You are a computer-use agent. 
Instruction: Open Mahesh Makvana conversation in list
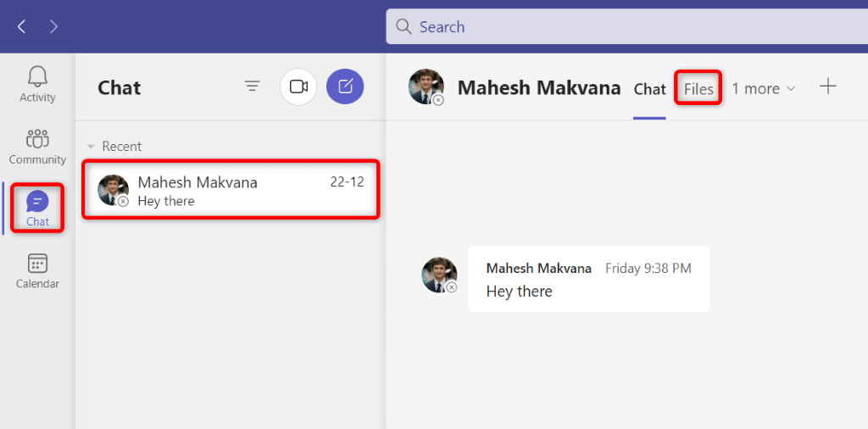tap(231, 190)
